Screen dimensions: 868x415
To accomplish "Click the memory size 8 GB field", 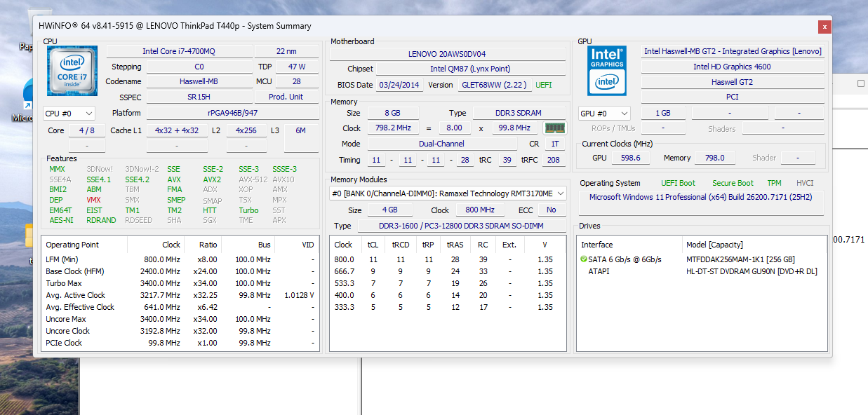I will (394, 113).
